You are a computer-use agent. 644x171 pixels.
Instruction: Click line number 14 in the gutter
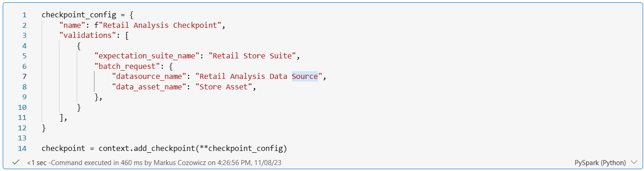click(x=22, y=148)
